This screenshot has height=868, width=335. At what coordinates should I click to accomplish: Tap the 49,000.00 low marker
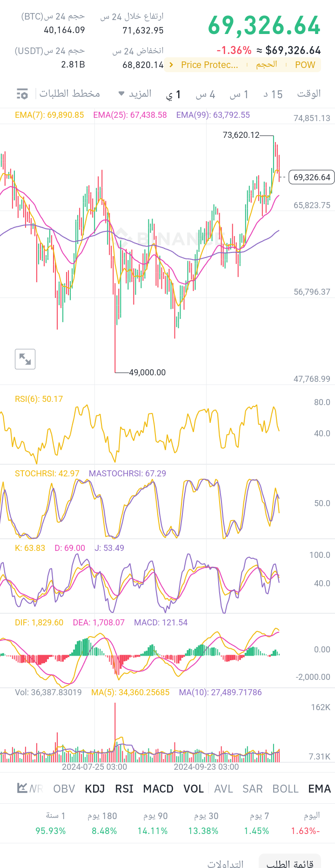(x=147, y=372)
